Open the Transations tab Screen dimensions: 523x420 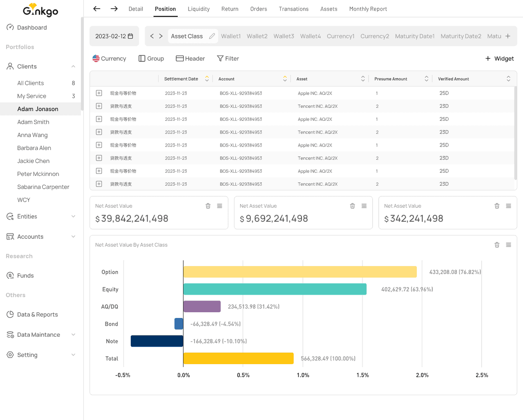pyautogui.click(x=294, y=9)
